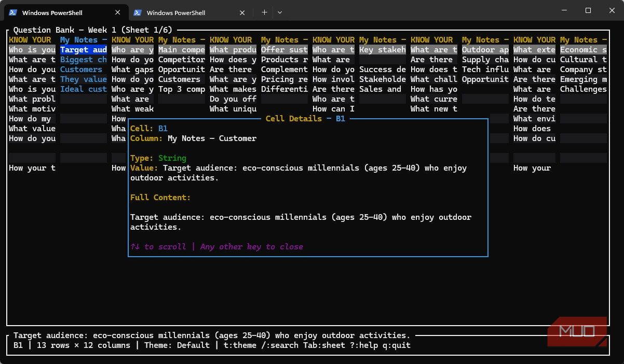624x364 pixels.
Task: Select the 'What motiv' cell
Action: point(32,109)
